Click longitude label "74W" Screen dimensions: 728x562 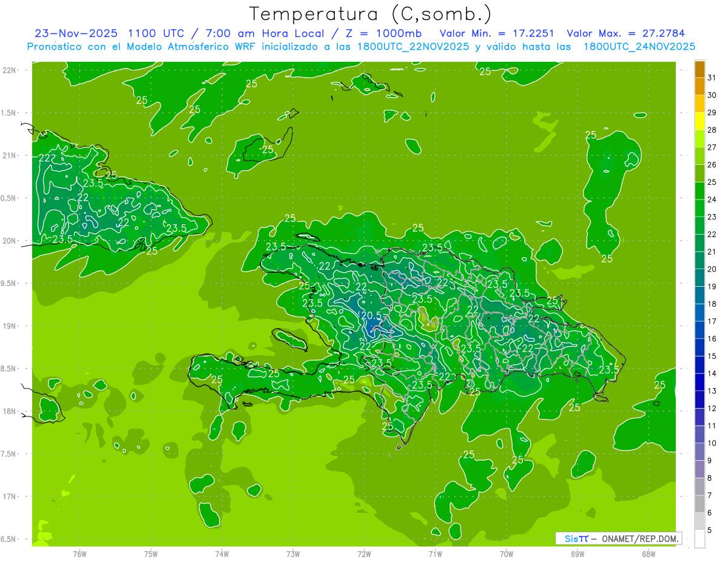coord(222,554)
